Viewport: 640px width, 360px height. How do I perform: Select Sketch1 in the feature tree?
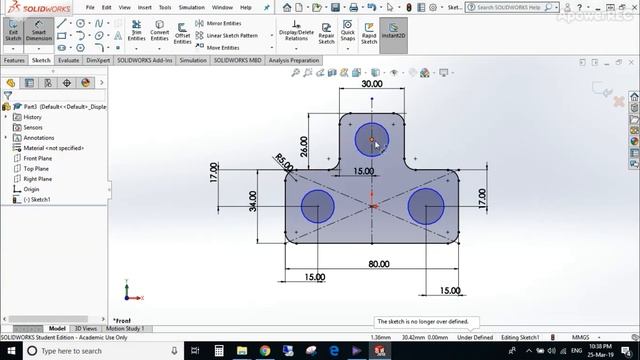click(31, 200)
